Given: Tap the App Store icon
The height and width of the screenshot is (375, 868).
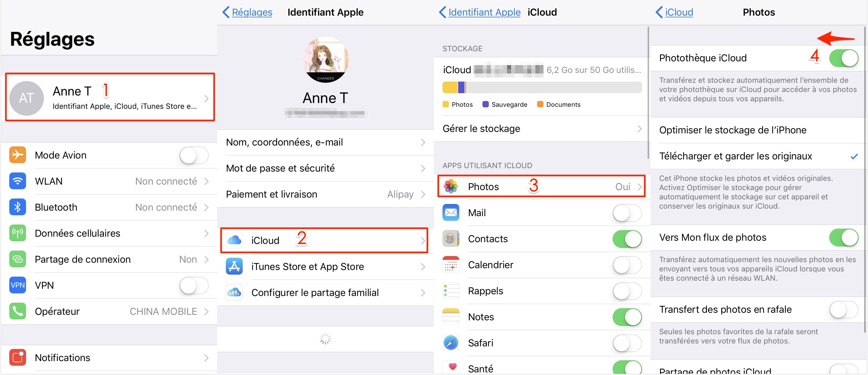Looking at the screenshot, I should click(x=234, y=266).
